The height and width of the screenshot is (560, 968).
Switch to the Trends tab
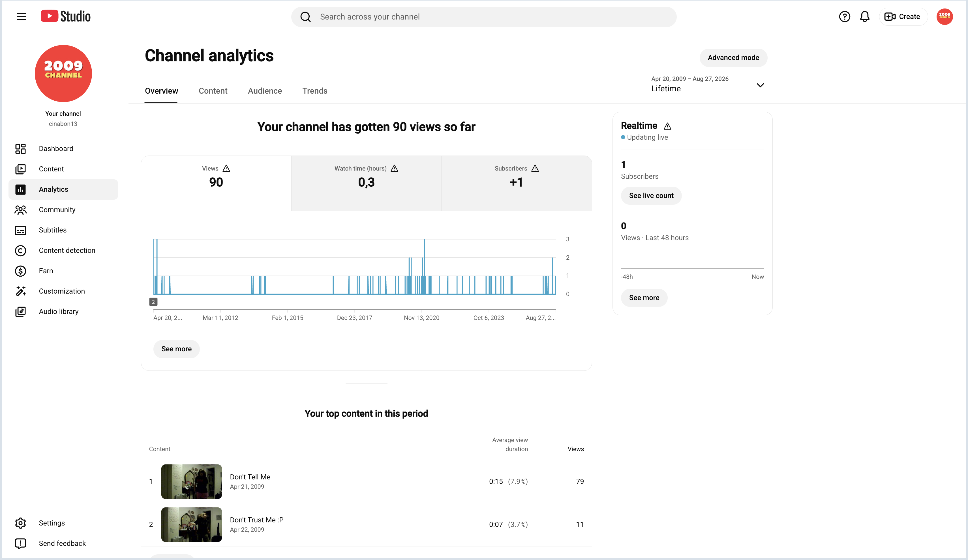(315, 91)
